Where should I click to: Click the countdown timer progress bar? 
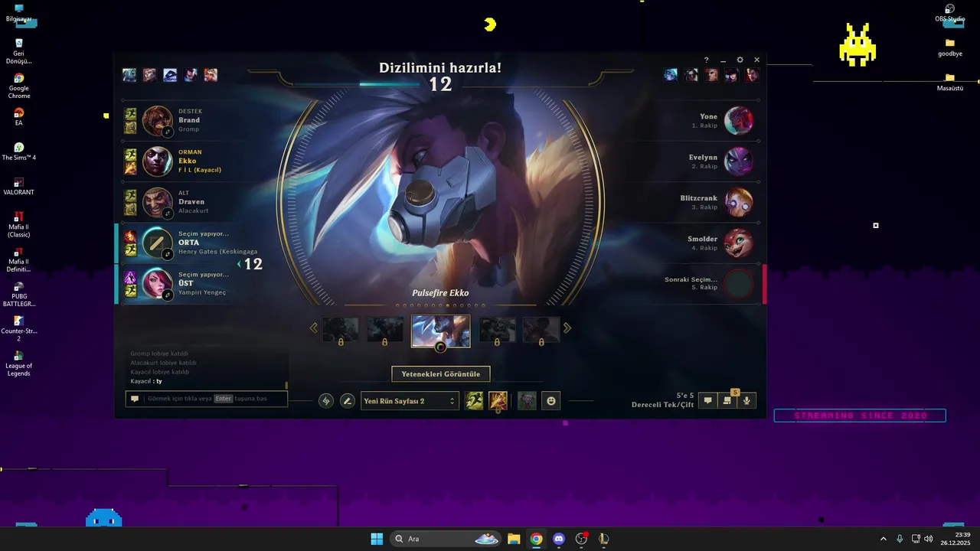pos(357,84)
